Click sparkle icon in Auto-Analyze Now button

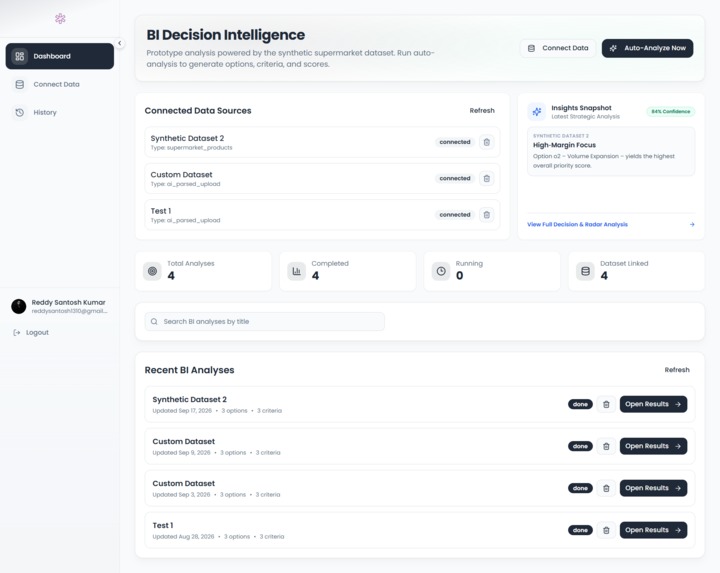click(613, 48)
